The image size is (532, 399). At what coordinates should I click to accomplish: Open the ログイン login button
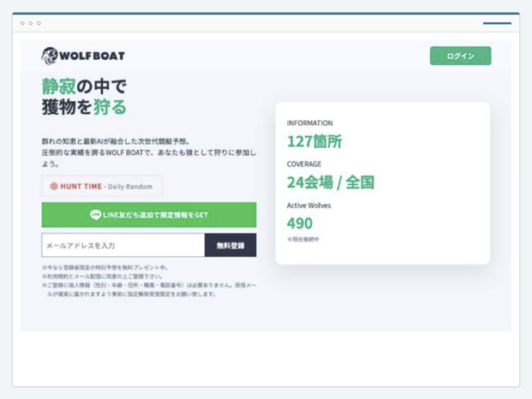pyautogui.click(x=460, y=56)
